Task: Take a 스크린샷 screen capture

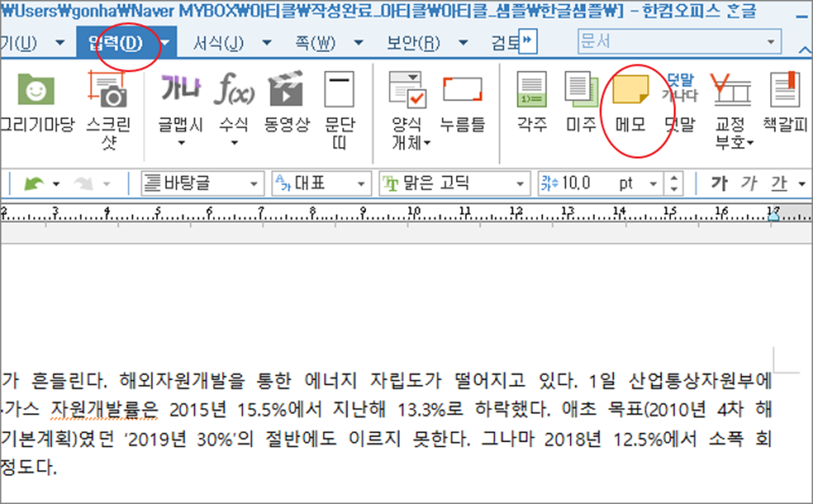Action: tap(109, 109)
